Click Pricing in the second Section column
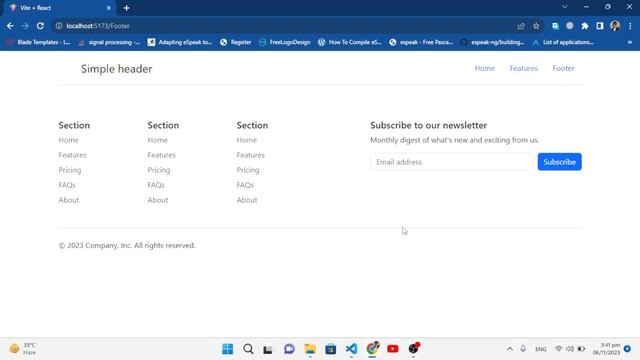The width and height of the screenshot is (640, 360). [159, 170]
